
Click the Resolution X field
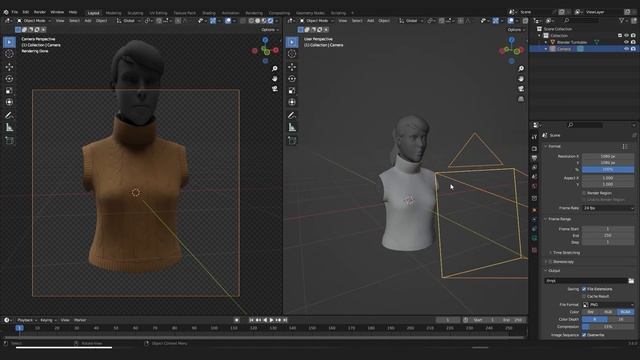coord(608,156)
